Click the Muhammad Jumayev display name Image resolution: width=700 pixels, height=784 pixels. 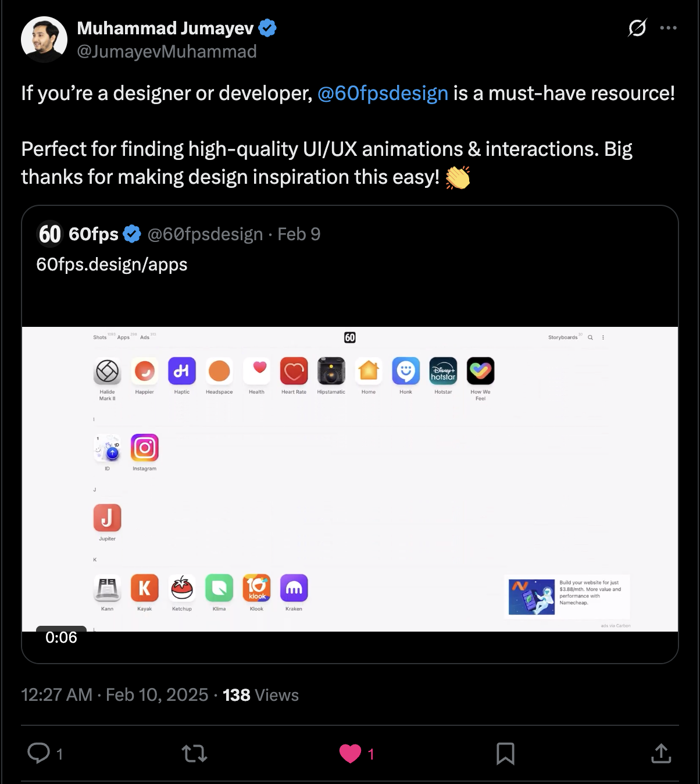point(166,28)
